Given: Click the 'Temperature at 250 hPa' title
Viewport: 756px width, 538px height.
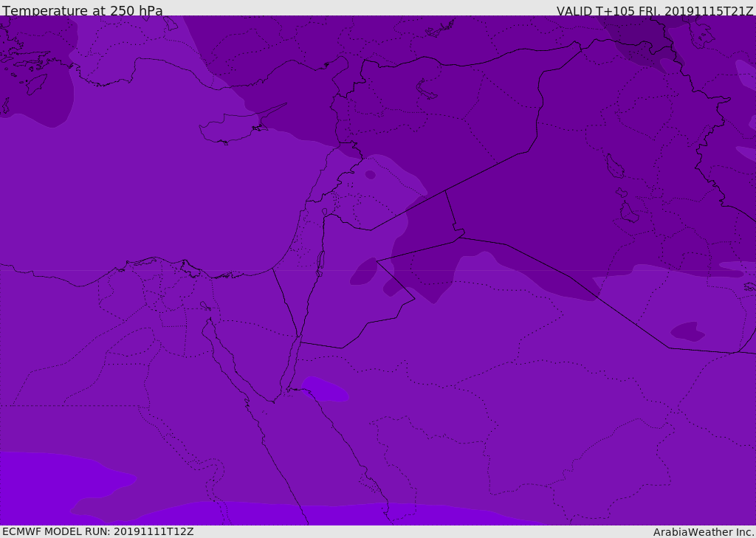Looking at the screenshot, I should tap(82, 11).
